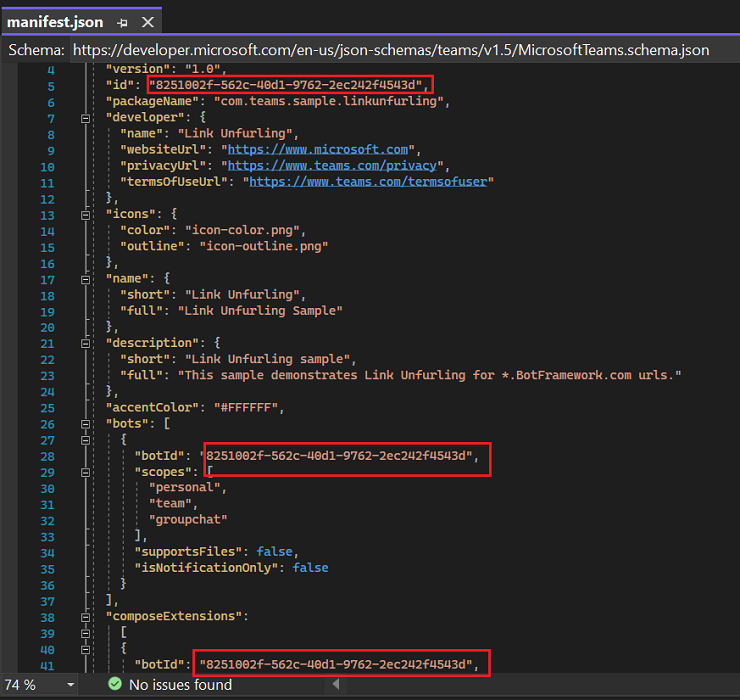Click the "team" scope entry

(170, 504)
